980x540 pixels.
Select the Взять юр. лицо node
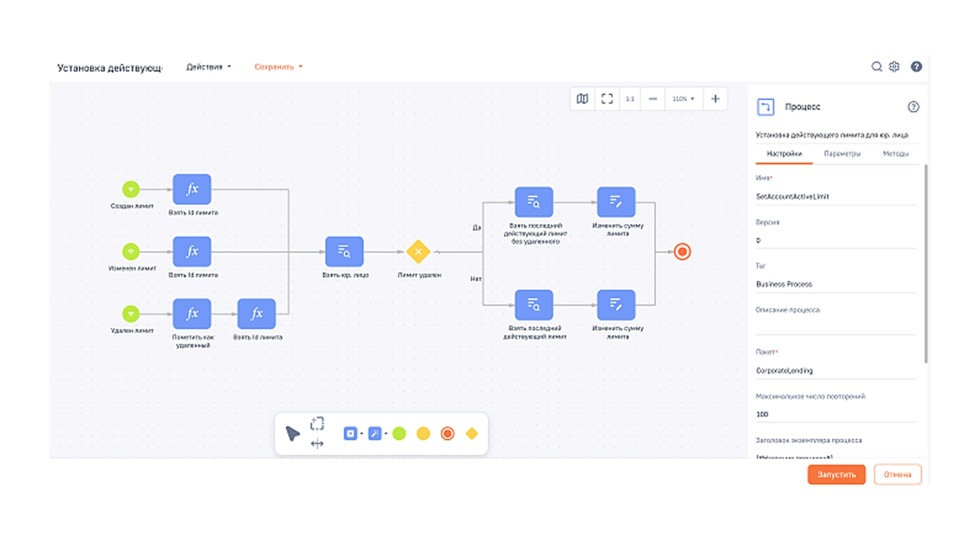click(345, 252)
